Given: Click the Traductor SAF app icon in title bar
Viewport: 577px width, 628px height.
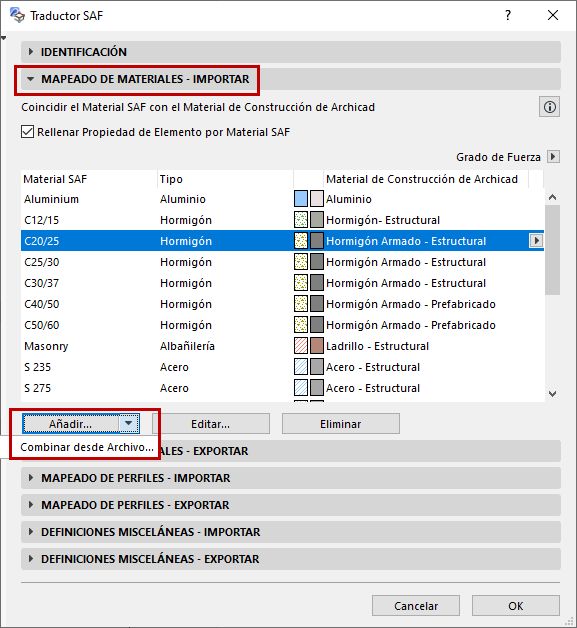Looking at the screenshot, I should point(17,15).
